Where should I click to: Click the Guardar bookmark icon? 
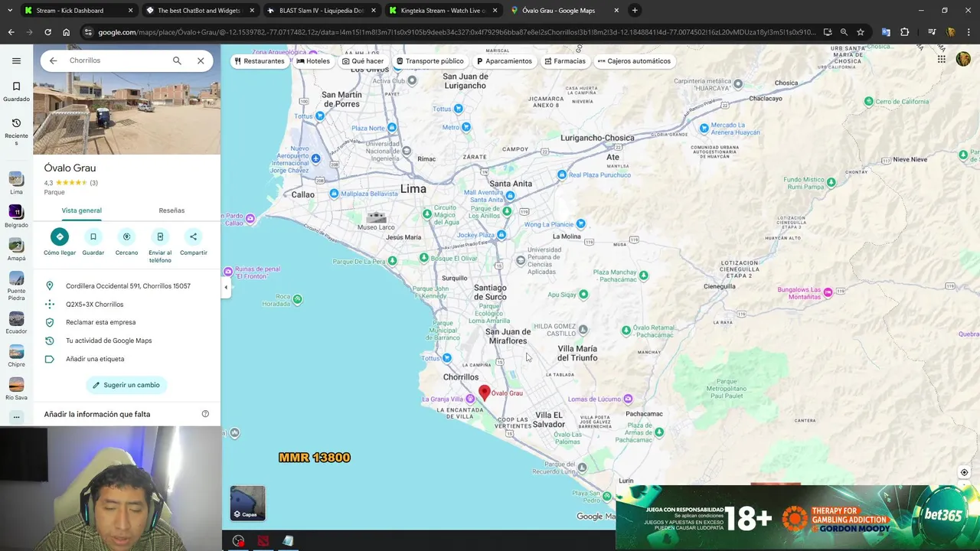pyautogui.click(x=93, y=236)
